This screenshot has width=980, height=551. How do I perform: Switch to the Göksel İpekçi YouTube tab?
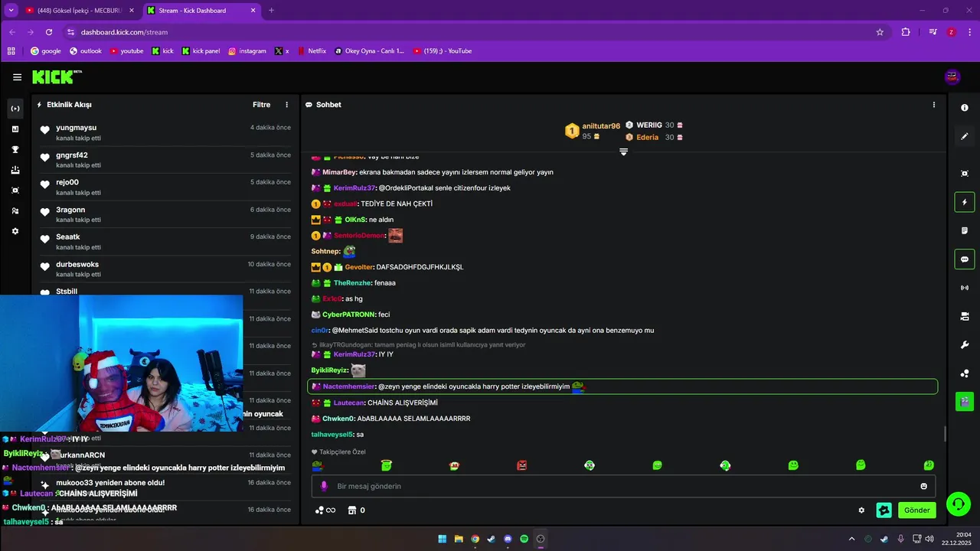[80, 11]
